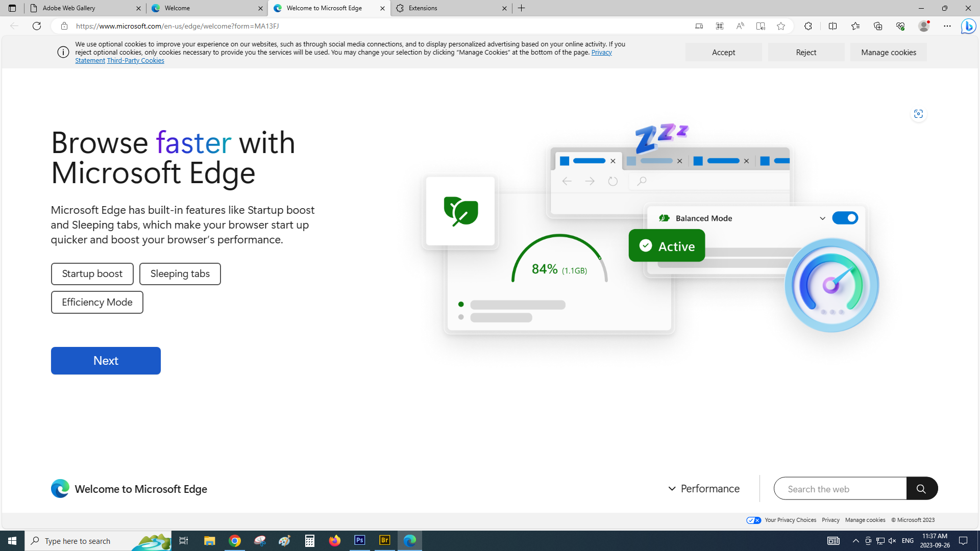Open the Extensions puzzle icon in toolbar

(808, 26)
